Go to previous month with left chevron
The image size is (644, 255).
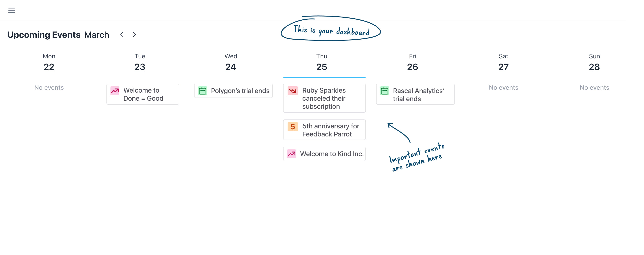(122, 34)
